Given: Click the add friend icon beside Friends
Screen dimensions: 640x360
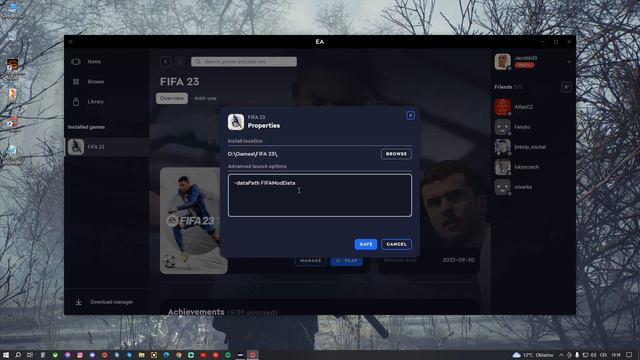Looking at the screenshot, I should (x=566, y=87).
